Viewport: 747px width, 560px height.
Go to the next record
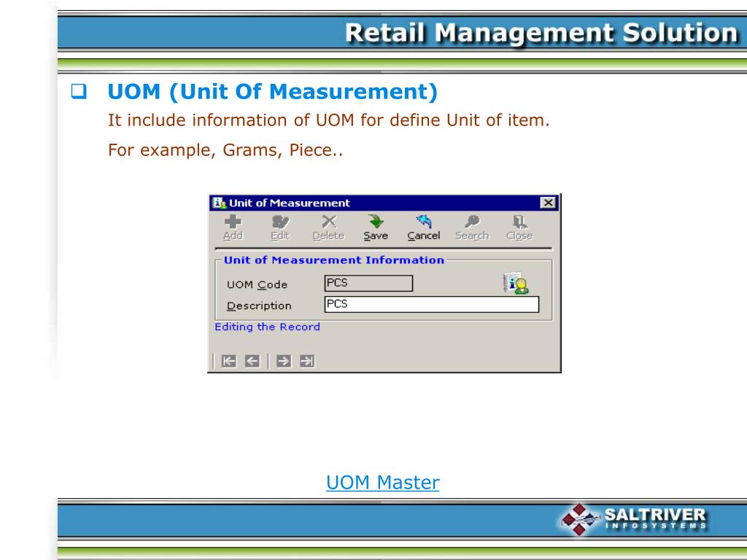point(284,361)
